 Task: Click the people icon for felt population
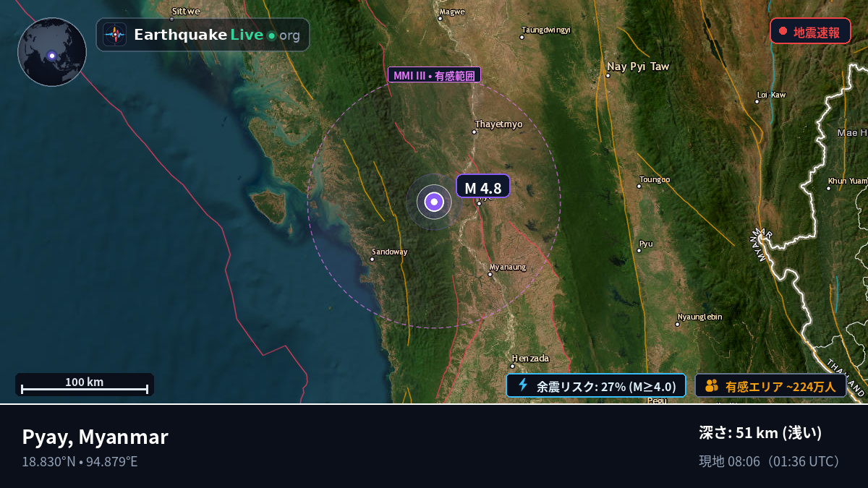pos(712,386)
